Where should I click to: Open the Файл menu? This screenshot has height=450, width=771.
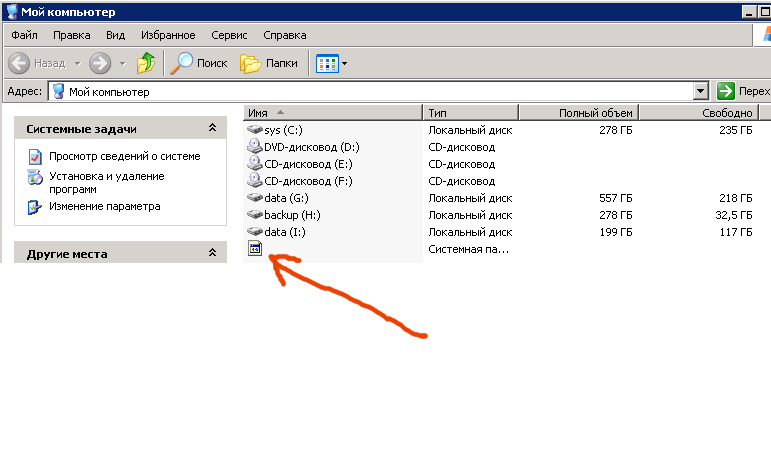[x=24, y=35]
